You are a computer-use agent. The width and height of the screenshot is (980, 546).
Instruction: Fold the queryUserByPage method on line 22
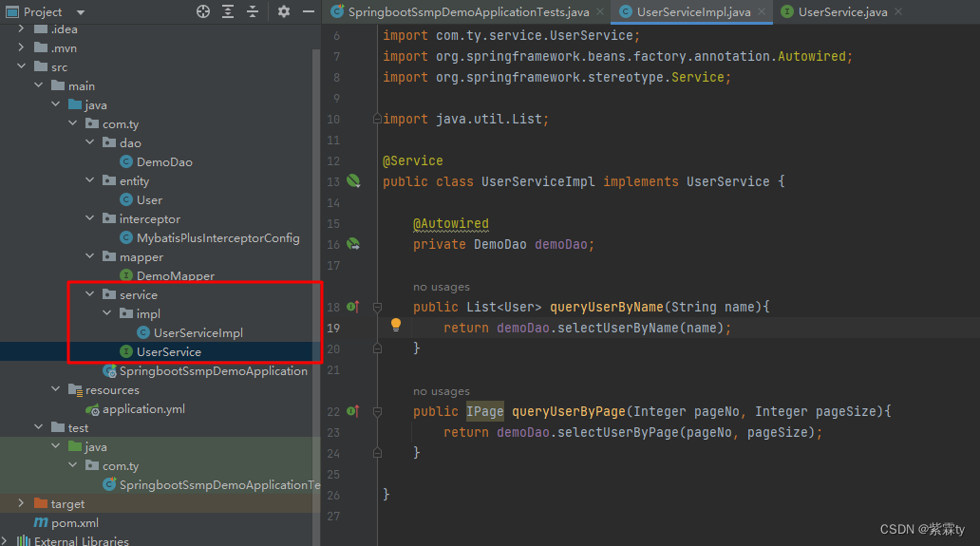click(377, 411)
